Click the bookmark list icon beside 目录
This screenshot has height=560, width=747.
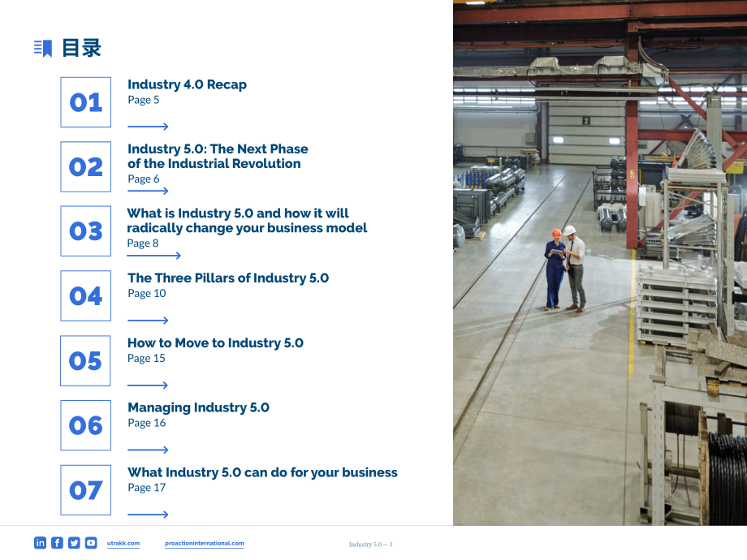(x=43, y=48)
